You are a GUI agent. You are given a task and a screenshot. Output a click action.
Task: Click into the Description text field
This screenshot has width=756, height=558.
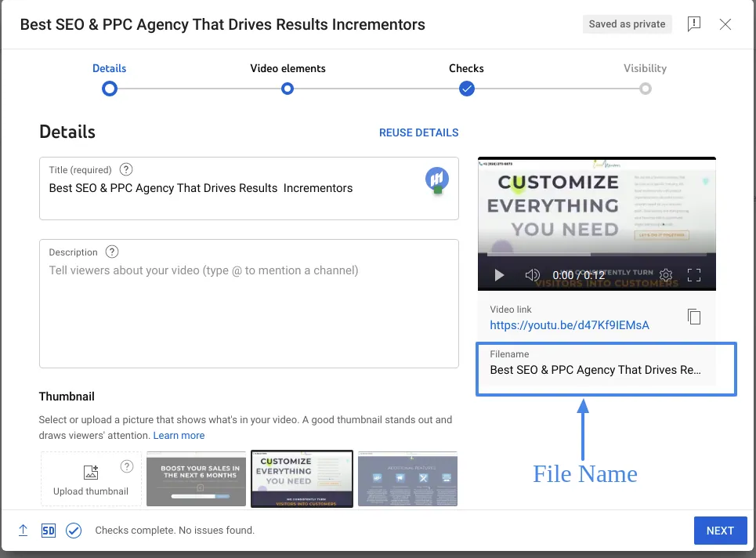coord(249,304)
